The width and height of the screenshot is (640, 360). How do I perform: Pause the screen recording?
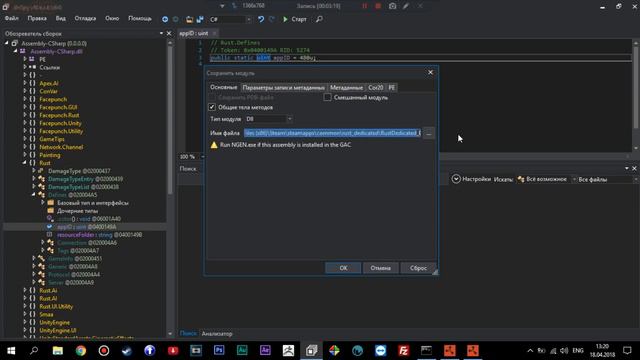(x=364, y=6)
